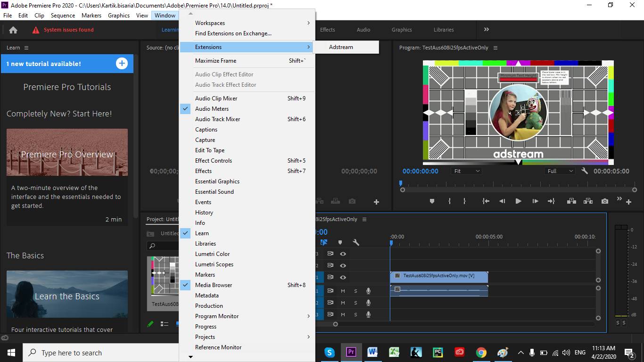
Task: Play the Program monitor video
Action: 518,201
